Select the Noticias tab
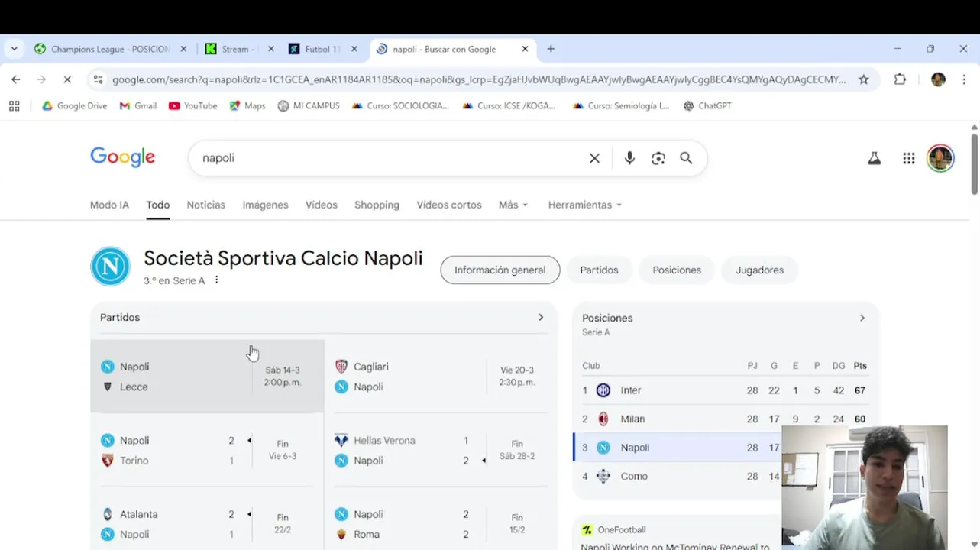This screenshot has width=980, height=550. pyautogui.click(x=206, y=205)
